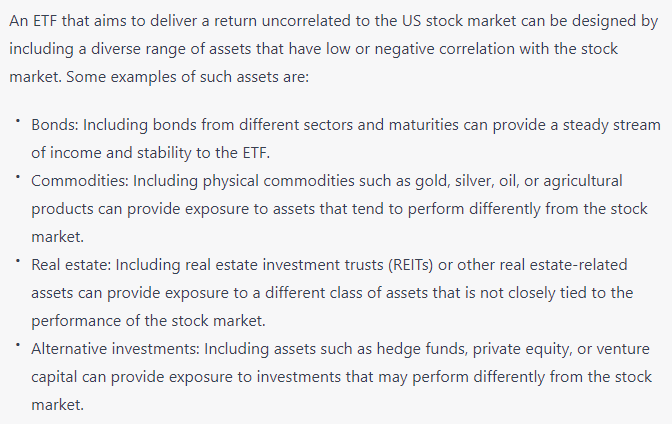Click the bullet point before Commodities
This screenshot has height=424, width=672.
tap(18, 177)
